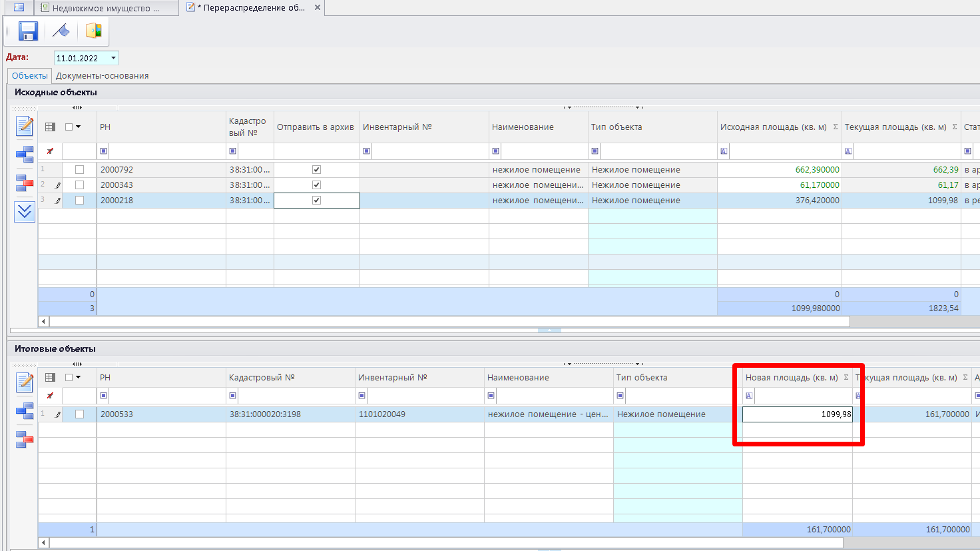The image size is (980, 551).
Task: Click the Save floppy disk icon
Action: tap(28, 31)
